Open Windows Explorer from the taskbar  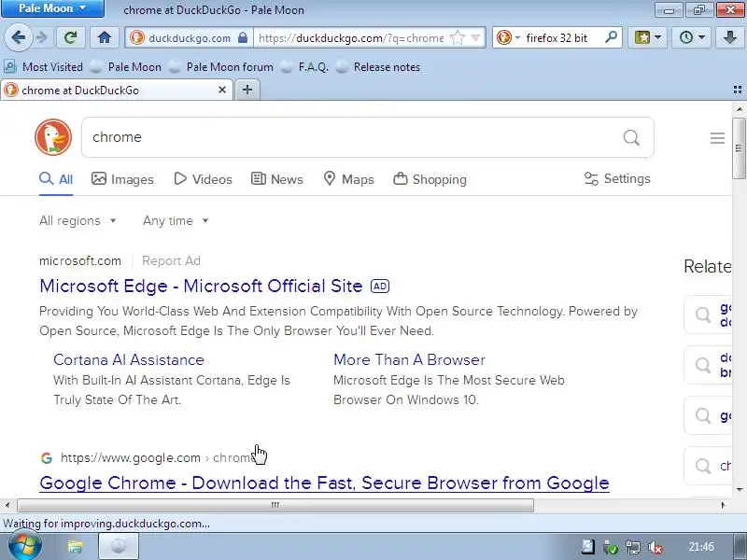pyautogui.click(x=75, y=546)
